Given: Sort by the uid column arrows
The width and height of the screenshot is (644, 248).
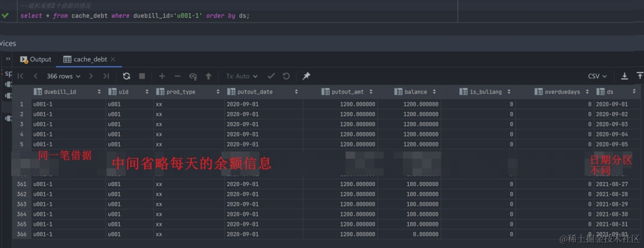Looking at the screenshot, I should pos(147,92).
